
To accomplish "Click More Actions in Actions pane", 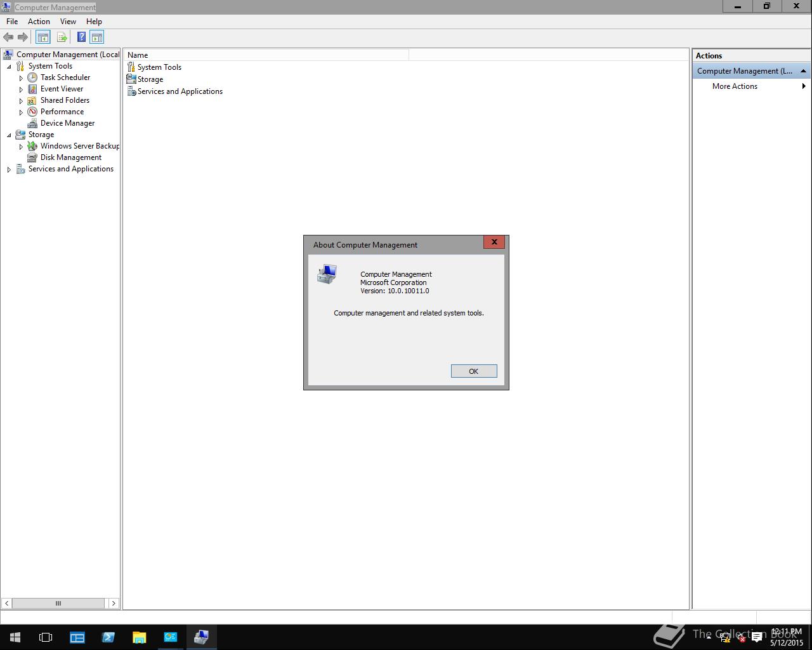I will point(735,86).
